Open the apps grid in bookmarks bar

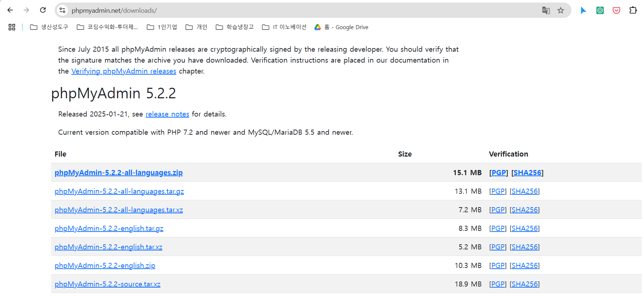tap(12, 27)
